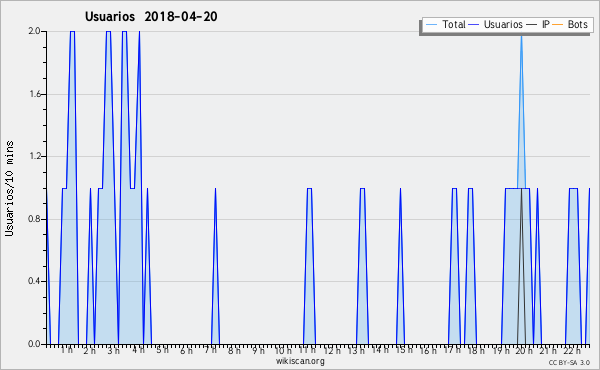600x370 pixels.
Task: Click the 7 h x-axis label
Action: [x=210, y=350]
